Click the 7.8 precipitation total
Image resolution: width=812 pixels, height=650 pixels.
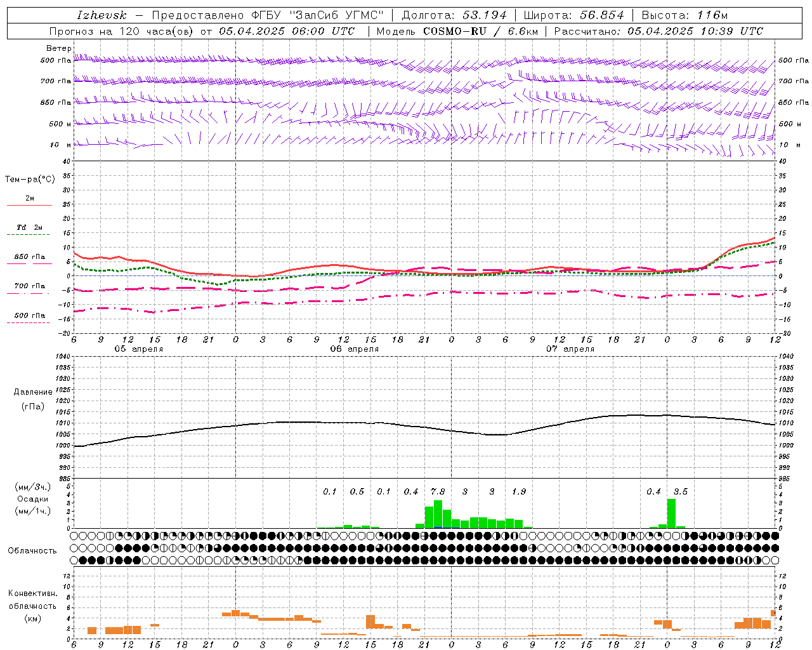tap(438, 492)
